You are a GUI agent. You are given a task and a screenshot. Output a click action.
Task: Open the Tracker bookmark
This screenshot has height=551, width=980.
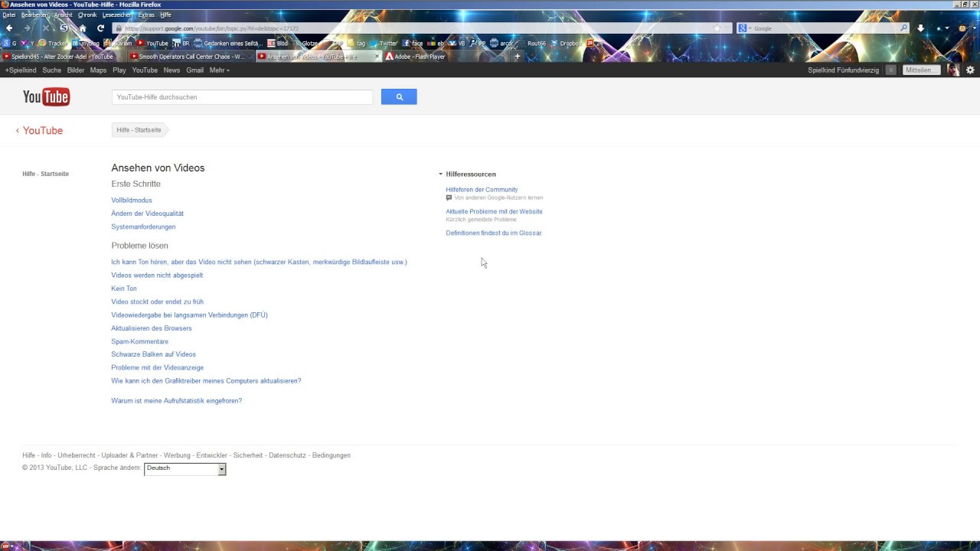[x=53, y=44]
